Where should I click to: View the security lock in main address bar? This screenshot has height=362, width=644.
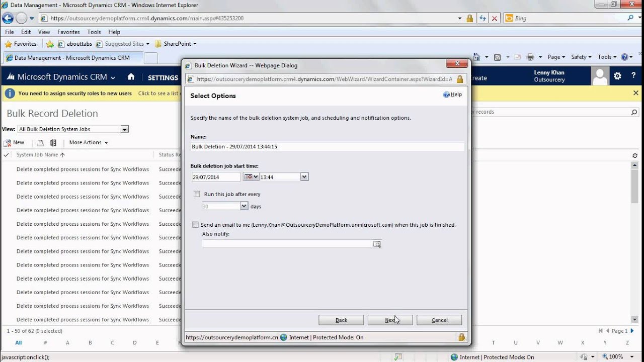[x=470, y=18]
